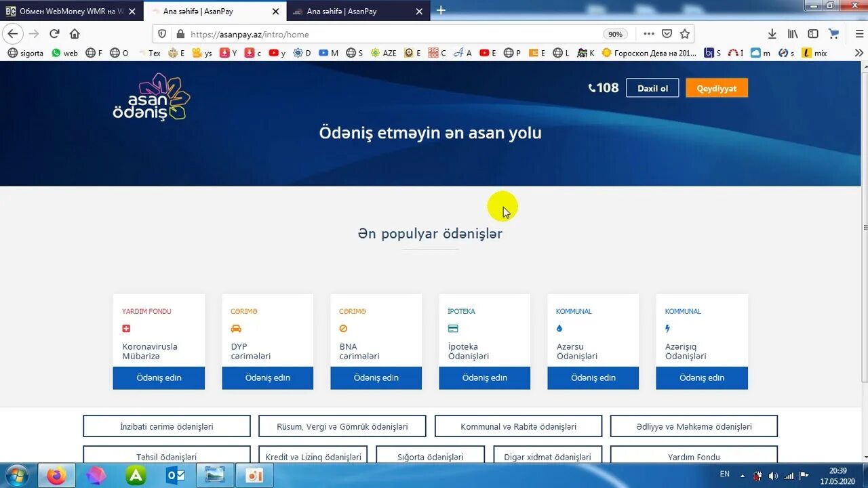
Task: Open the Downloads arrow icon
Action: [772, 34]
